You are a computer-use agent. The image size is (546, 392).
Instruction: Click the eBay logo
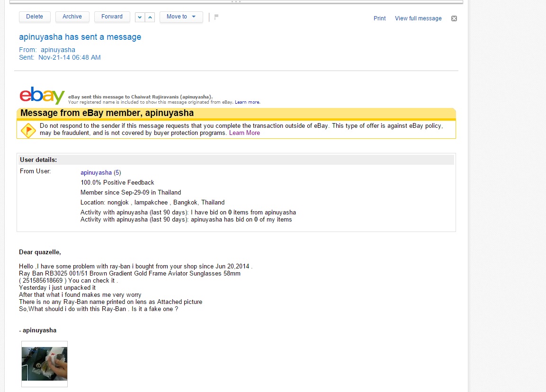click(x=42, y=95)
